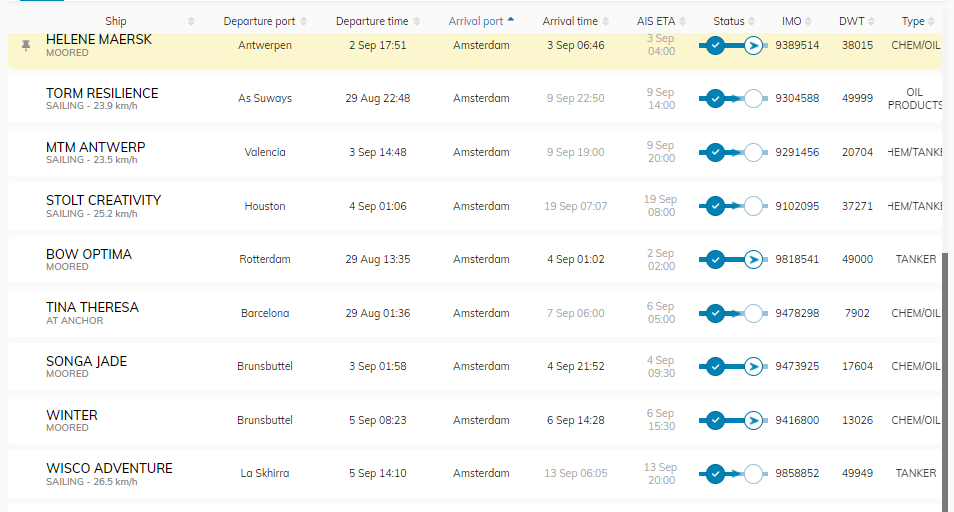Screen dimensions: 954x512
Task: Click WINTER status progress indicator
Action: coord(734,420)
